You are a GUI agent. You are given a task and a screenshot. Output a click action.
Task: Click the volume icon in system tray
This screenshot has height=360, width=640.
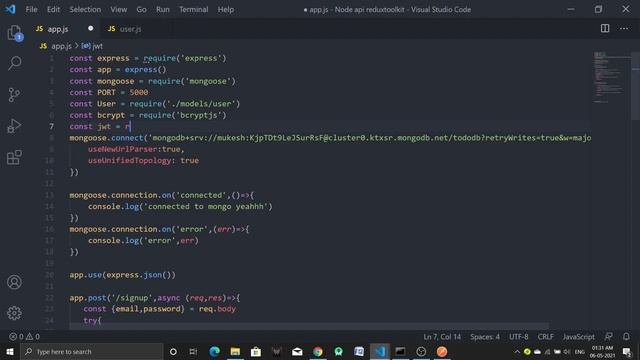(x=567, y=352)
